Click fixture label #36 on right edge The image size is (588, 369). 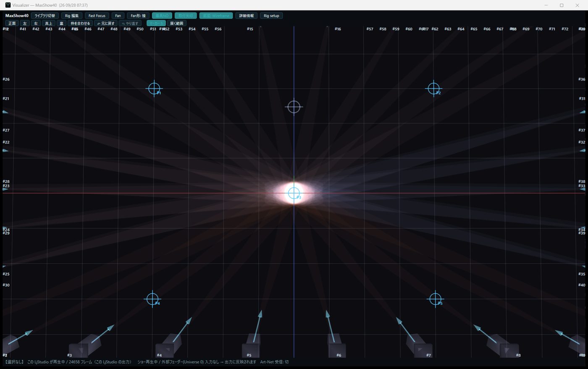582,79
